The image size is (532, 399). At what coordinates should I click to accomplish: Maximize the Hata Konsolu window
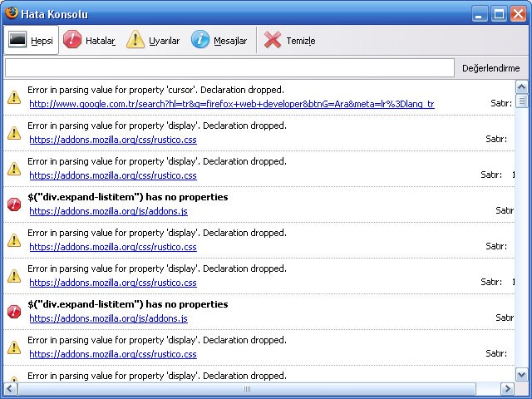click(x=499, y=14)
